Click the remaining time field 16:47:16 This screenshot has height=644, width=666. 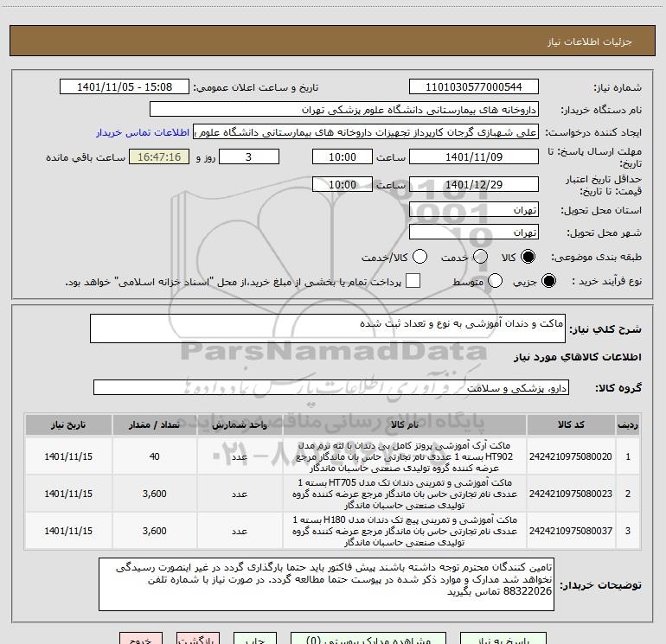click(x=159, y=156)
